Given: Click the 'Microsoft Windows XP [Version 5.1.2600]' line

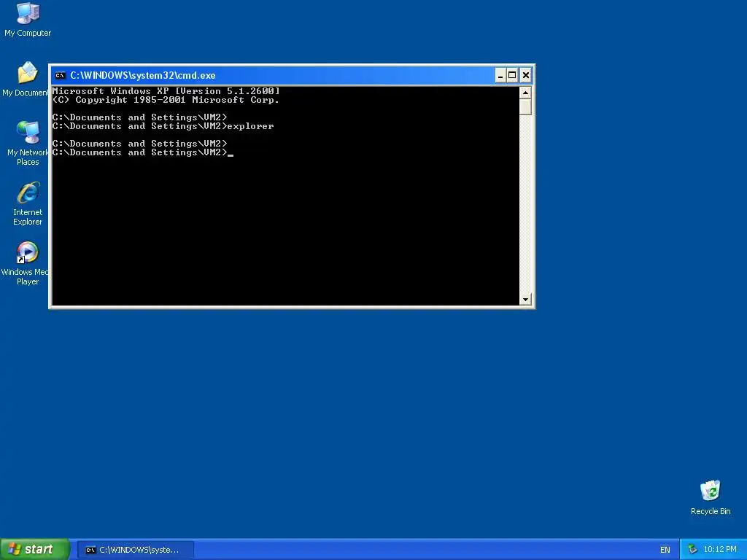Looking at the screenshot, I should tap(166, 91).
